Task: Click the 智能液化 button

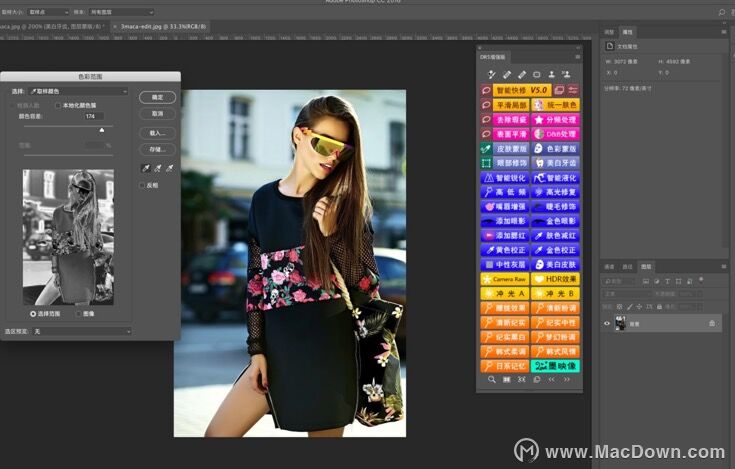Action: tap(555, 178)
